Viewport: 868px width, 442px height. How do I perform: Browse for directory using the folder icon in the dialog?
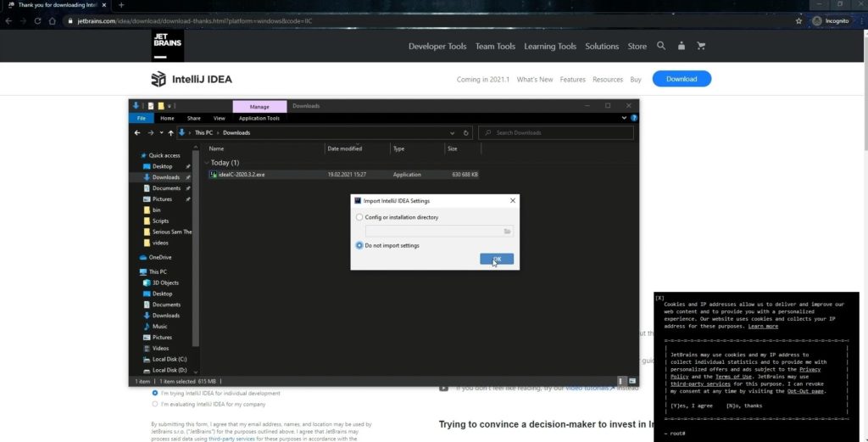507,231
